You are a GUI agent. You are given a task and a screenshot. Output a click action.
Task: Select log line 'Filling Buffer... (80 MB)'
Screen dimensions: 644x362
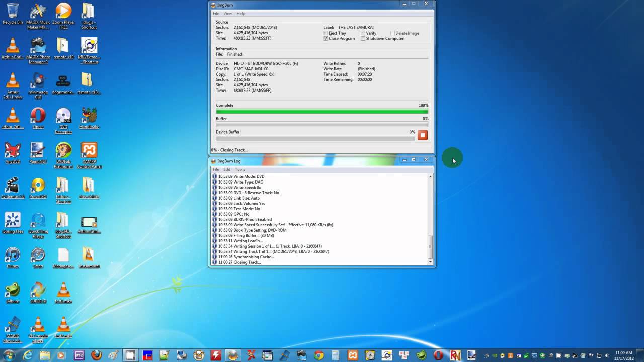pyautogui.click(x=246, y=235)
